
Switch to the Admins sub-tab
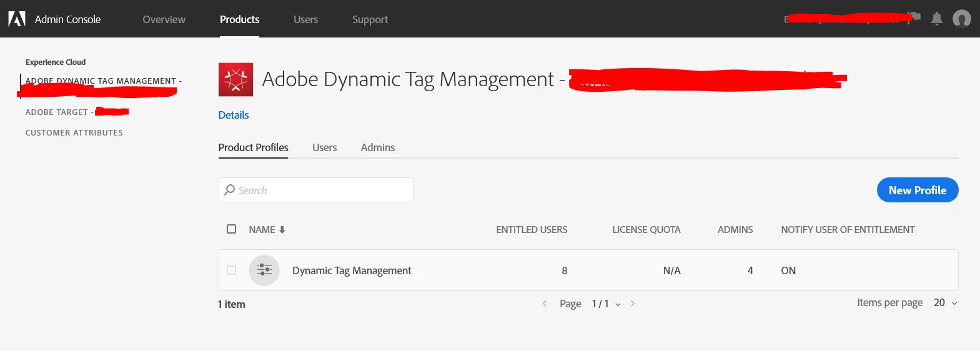coord(378,147)
